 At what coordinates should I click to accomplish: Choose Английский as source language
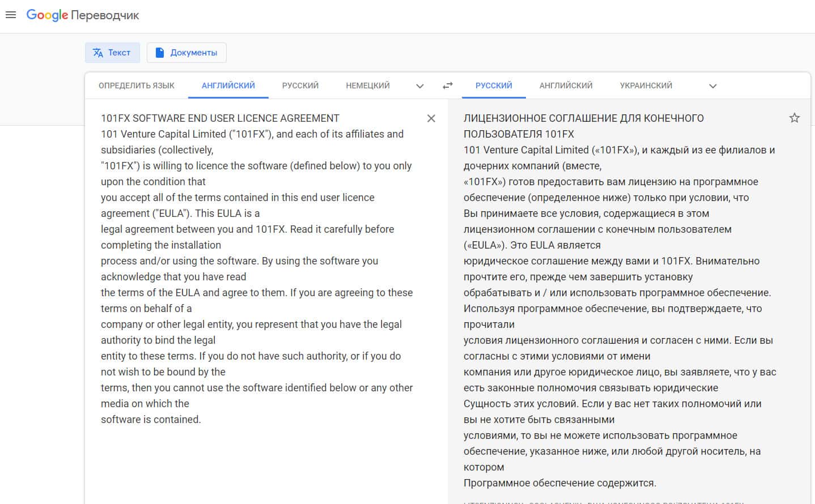[x=228, y=86]
